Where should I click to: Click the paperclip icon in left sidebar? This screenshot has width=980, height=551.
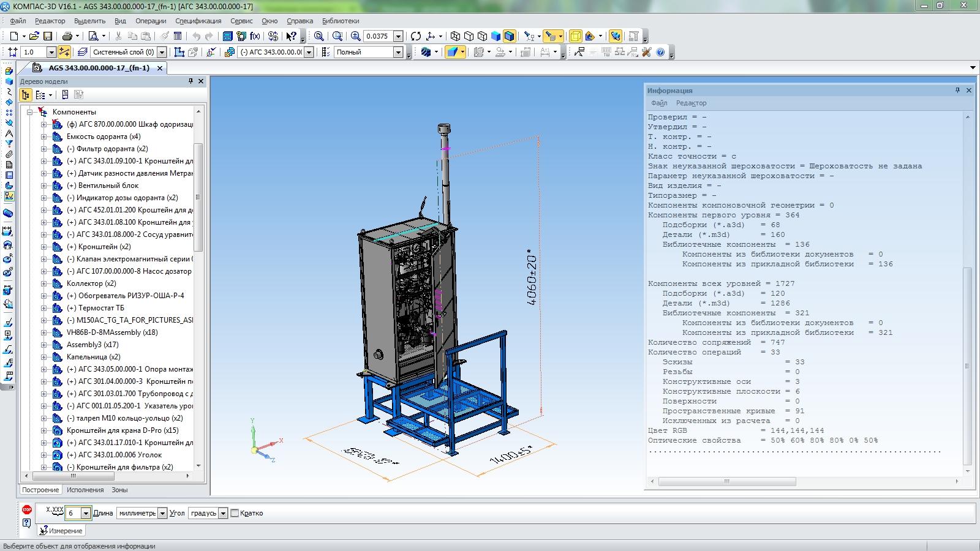pos(9,154)
